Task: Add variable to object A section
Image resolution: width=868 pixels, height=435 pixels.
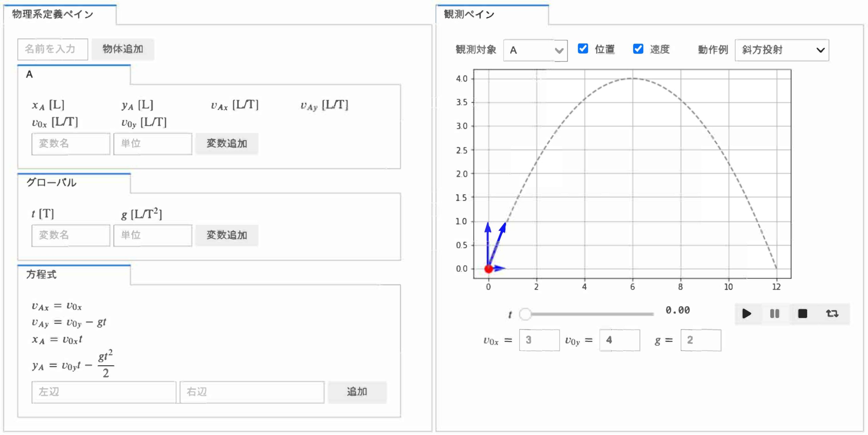Action: (x=227, y=144)
